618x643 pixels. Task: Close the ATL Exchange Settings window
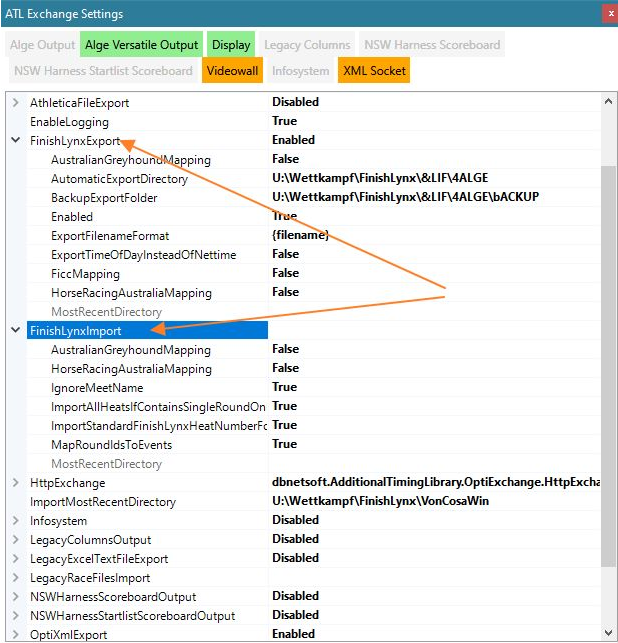click(x=609, y=13)
